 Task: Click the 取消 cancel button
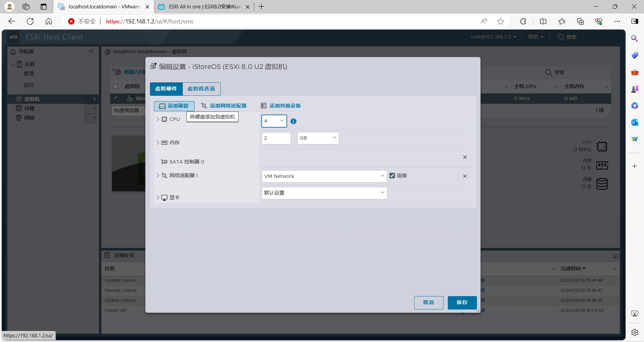click(428, 302)
